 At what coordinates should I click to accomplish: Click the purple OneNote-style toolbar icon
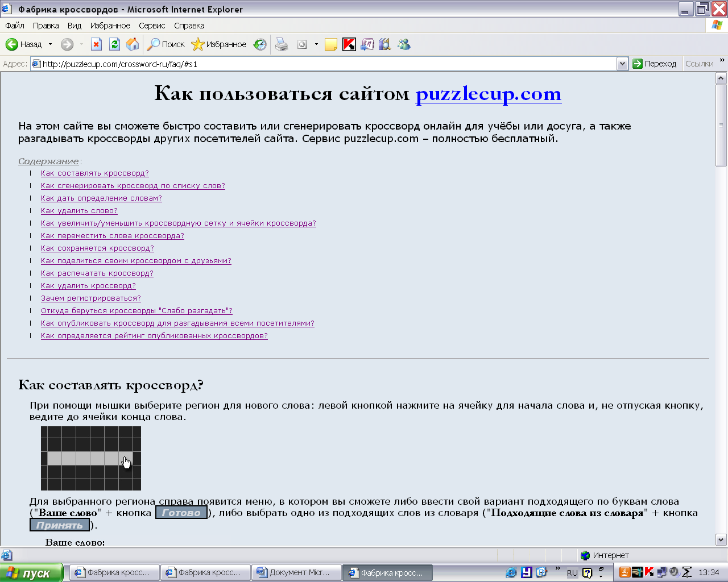(367, 44)
